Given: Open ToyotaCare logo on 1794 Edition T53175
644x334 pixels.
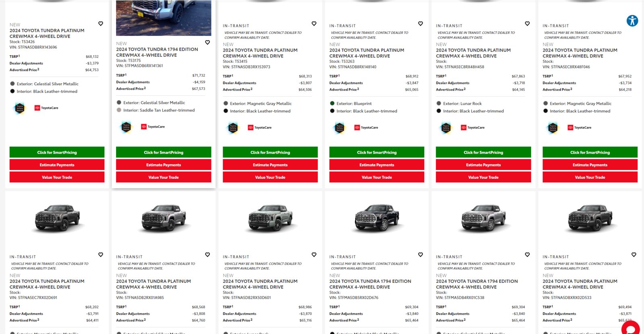Looking at the screenshot, I should point(153,127).
